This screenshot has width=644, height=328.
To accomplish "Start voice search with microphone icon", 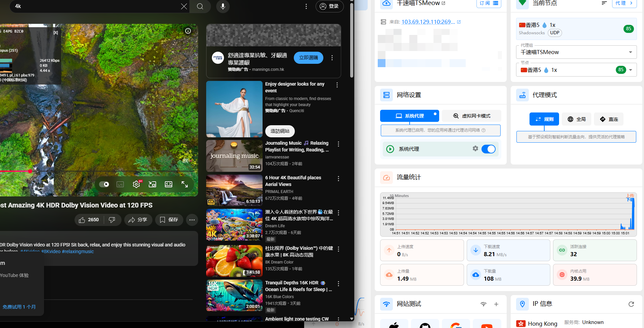I will pyautogui.click(x=223, y=6).
